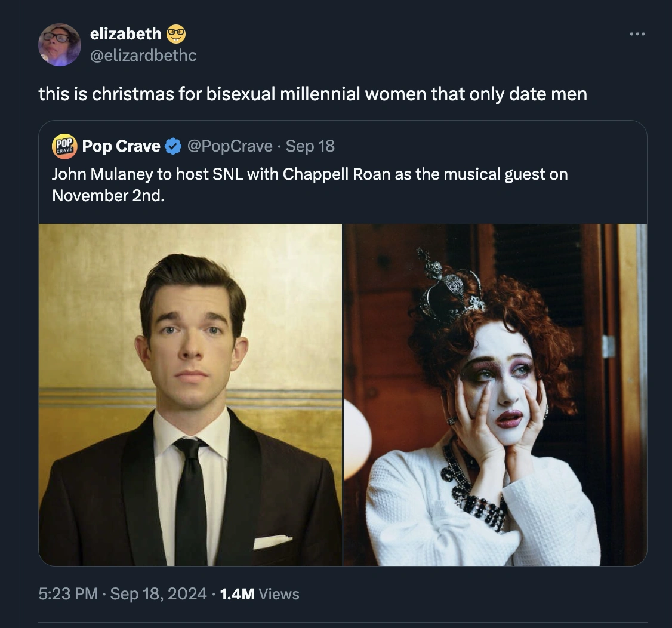
Task: Click the November 2nd text line
Action: [107, 196]
